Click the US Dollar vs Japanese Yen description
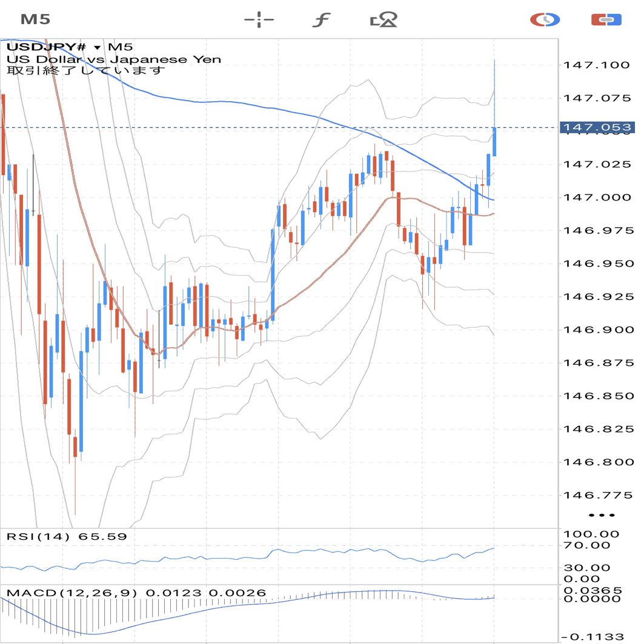Image resolution: width=644 pixels, height=644 pixels. tap(114, 59)
